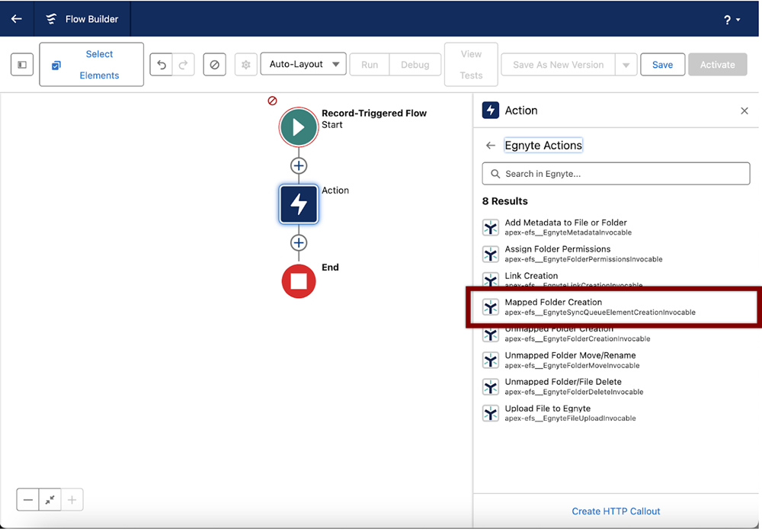Choose Assign Folder Permissions action

pyautogui.click(x=616, y=253)
